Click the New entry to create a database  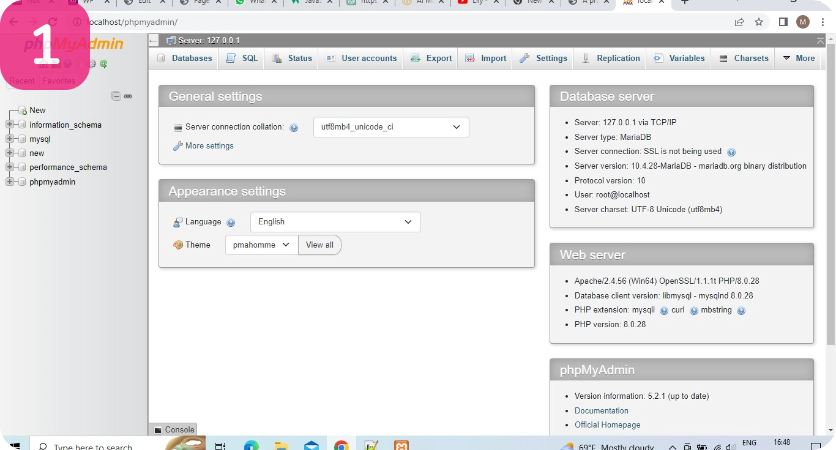37,110
